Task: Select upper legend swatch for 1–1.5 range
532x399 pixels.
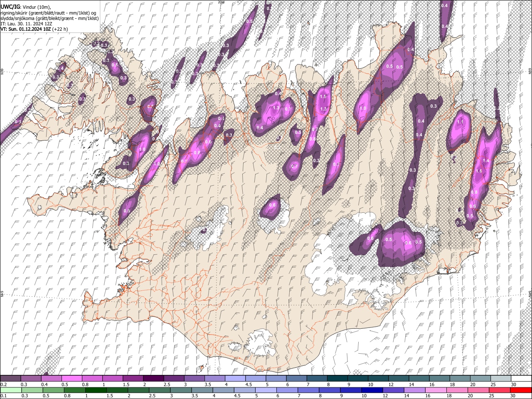Action: click(x=113, y=378)
